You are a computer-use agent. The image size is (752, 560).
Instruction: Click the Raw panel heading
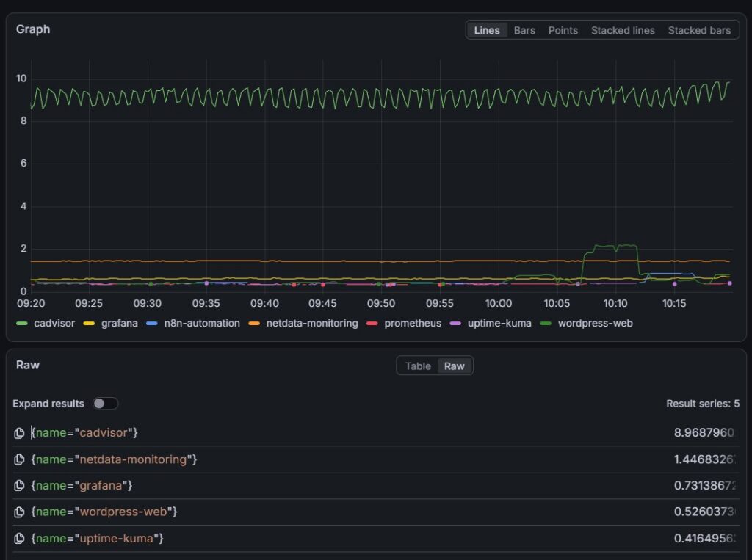(x=28, y=365)
